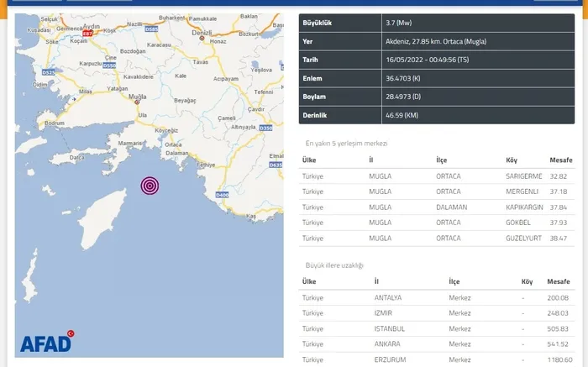Select the location text Akdeniz, 27.85 km. Ortaca
588x367 pixels.
436,42
